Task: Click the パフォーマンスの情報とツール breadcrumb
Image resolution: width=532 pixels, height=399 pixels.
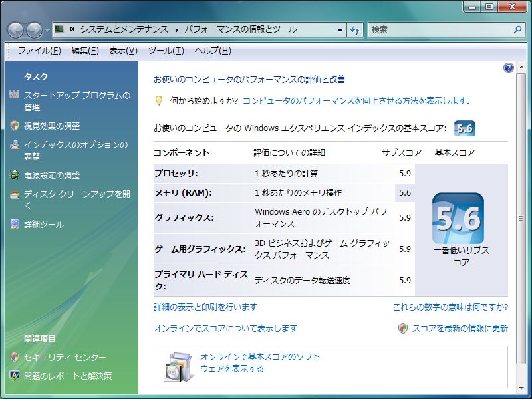Action: click(x=241, y=29)
